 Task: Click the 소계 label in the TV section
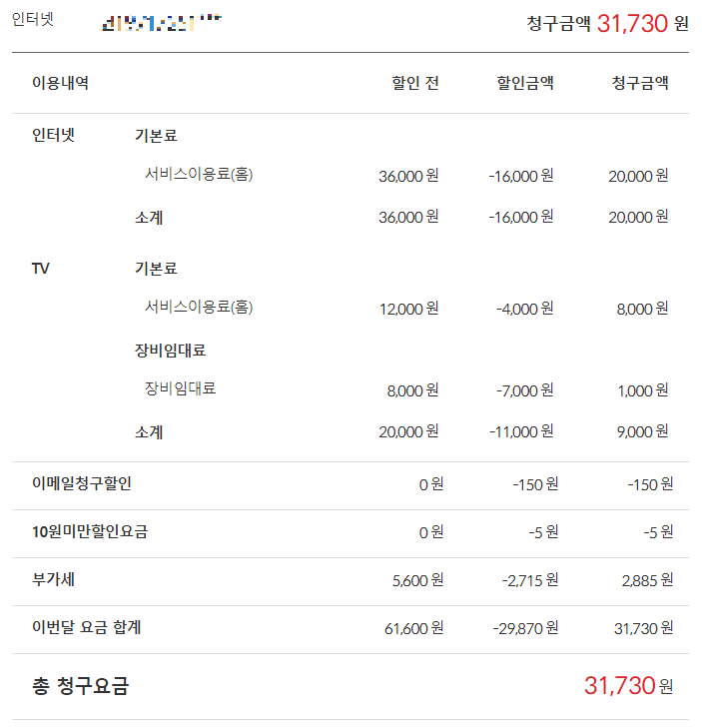149,432
